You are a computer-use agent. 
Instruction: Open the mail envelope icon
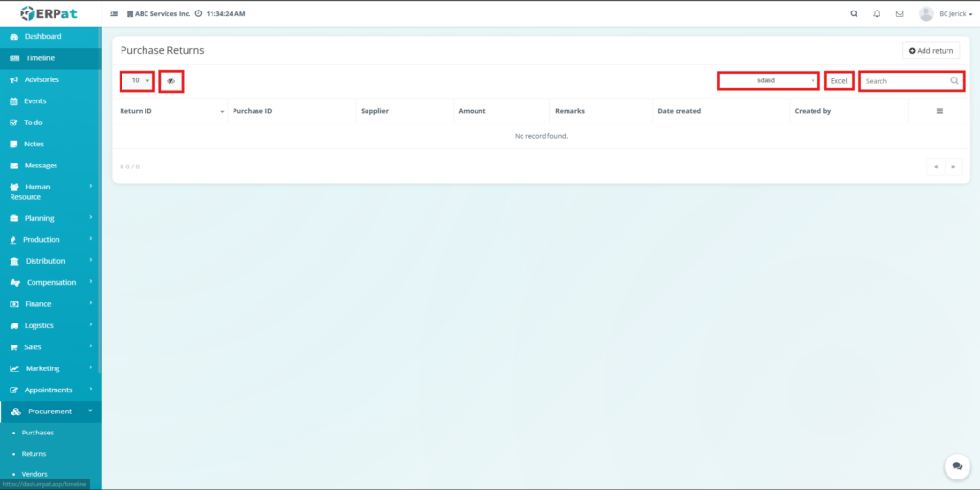pyautogui.click(x=900, y=14)
